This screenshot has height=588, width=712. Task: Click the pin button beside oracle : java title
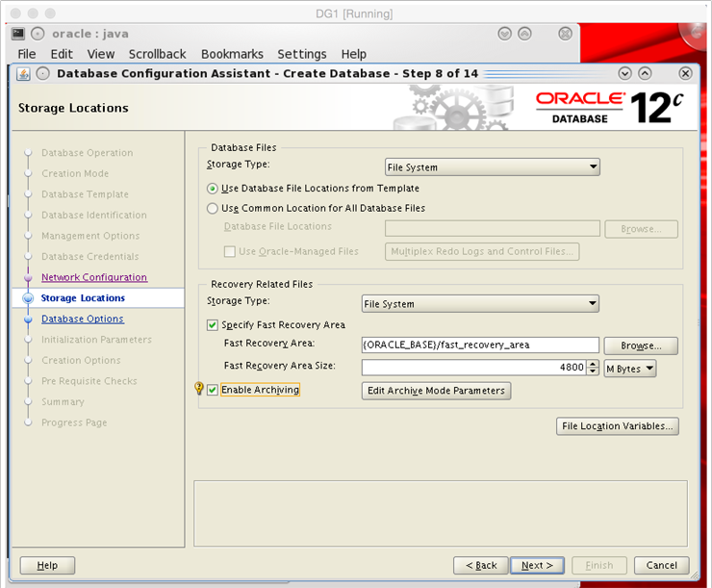coord(38,34)
